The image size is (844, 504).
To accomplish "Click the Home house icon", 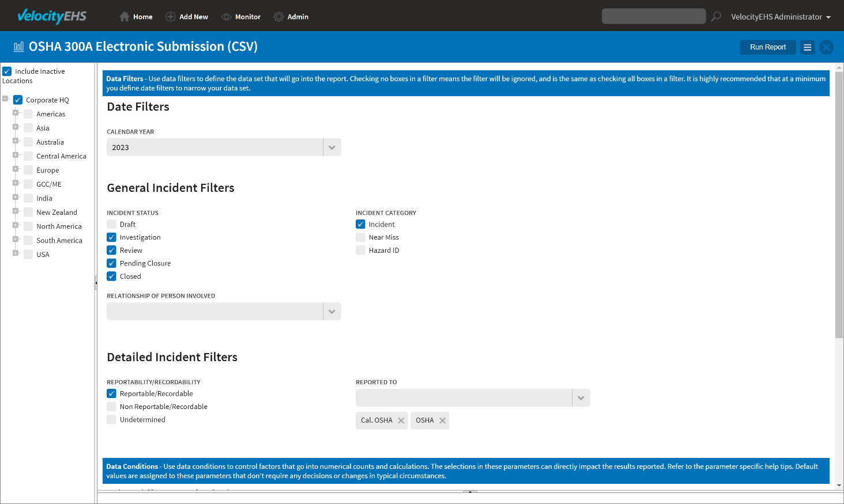I will tap(125, 17).
